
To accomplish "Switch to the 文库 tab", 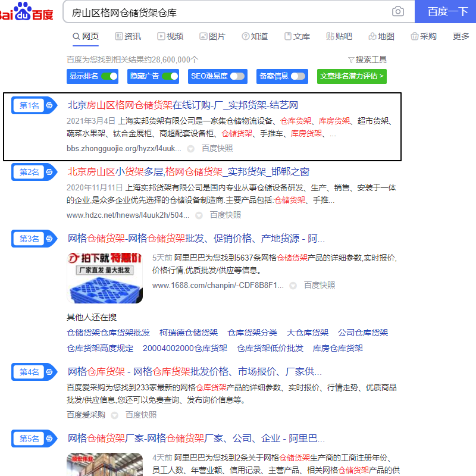I will click(x=297, y=36).
